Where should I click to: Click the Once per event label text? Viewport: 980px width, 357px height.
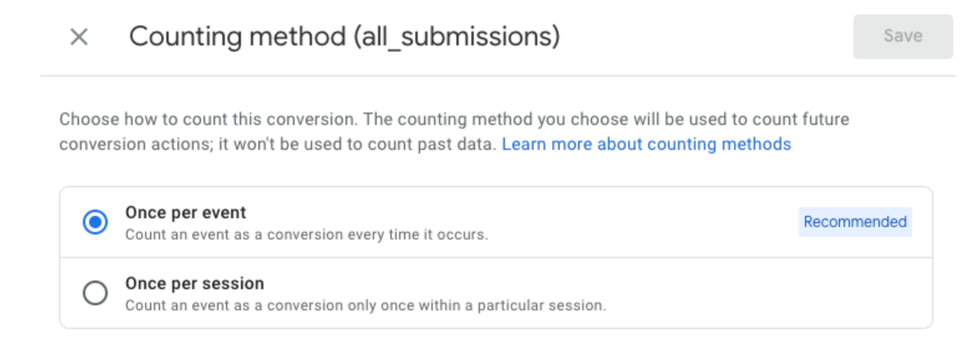[186, 213]
